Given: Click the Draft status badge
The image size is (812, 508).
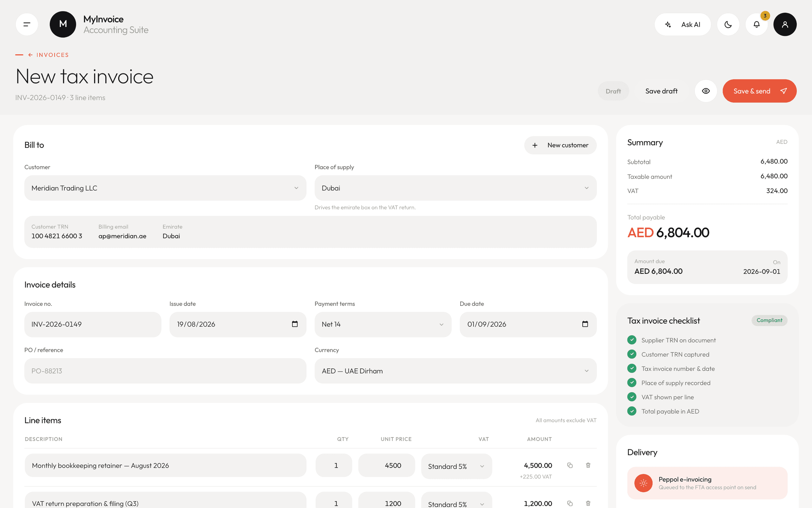Looking at the screenshot, I should (x=613, y=91).
